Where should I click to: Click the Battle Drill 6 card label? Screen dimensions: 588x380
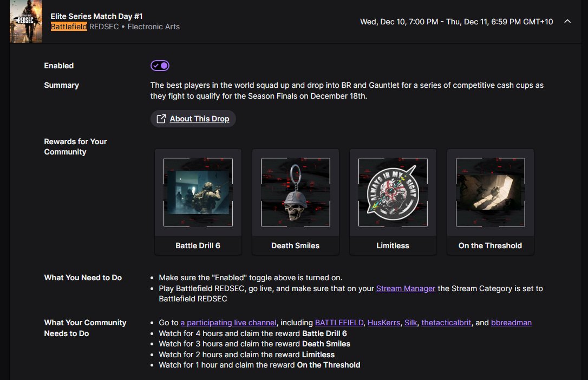[x=198, y=246]
